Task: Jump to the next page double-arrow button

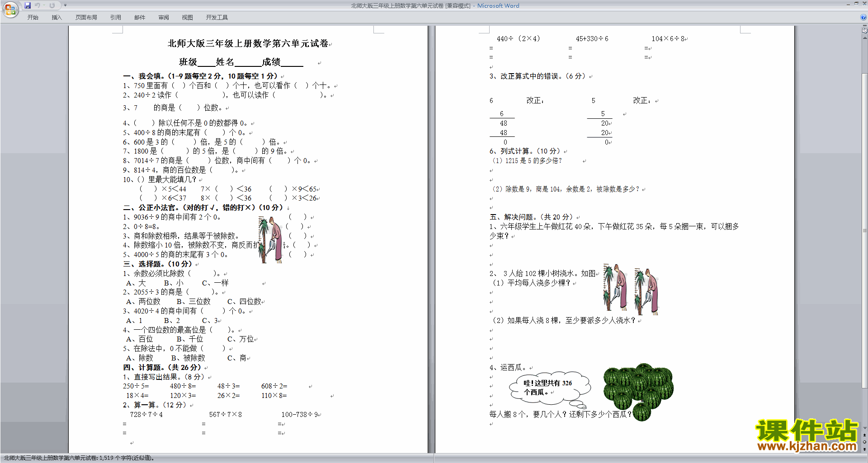Action: pyautogui.click(x=864, y=449)
